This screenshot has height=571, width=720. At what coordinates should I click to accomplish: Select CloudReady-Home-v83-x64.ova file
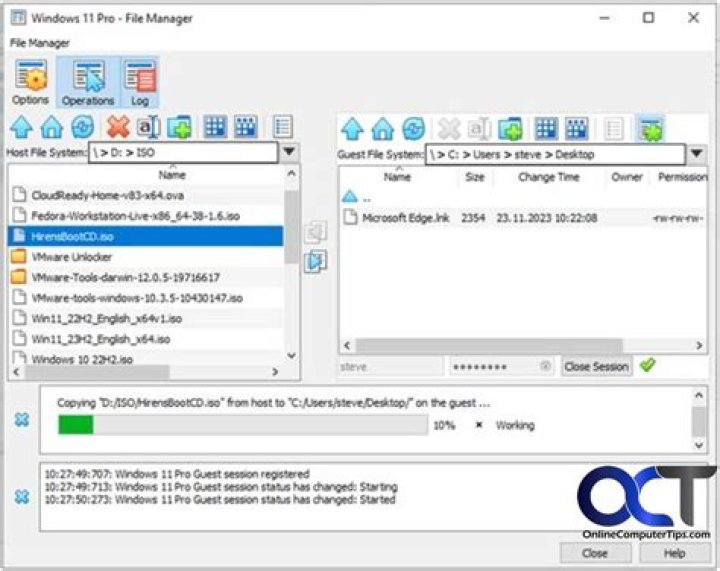point(146,195)
